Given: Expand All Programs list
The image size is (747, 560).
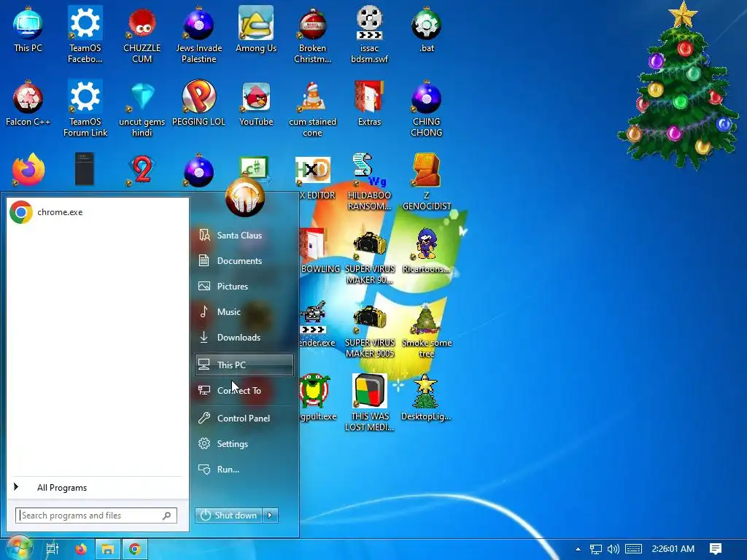Looking at the screenshot, I should [98, 488].
